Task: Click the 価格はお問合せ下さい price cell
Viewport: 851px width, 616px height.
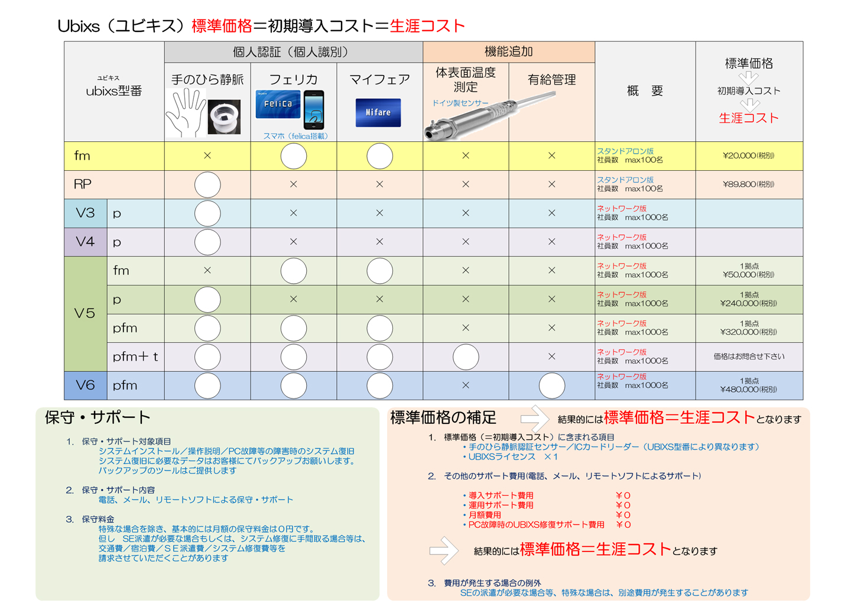Action: coord(749,356)
